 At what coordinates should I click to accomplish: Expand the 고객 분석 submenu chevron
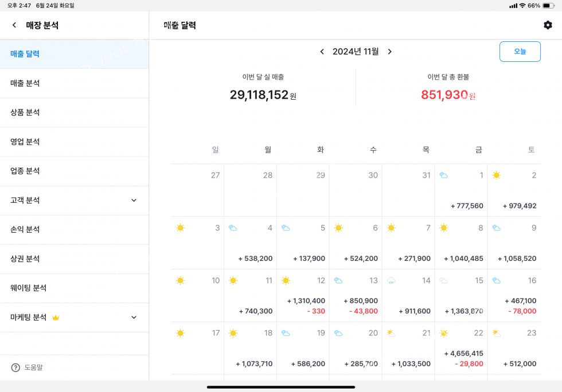tap(134, 201)
